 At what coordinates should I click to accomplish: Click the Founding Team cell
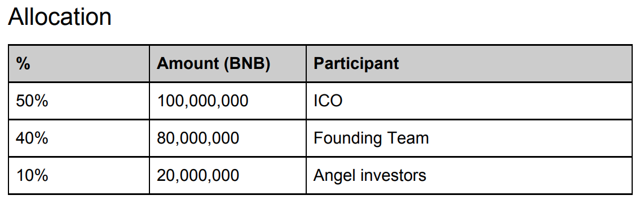[469, 138]
